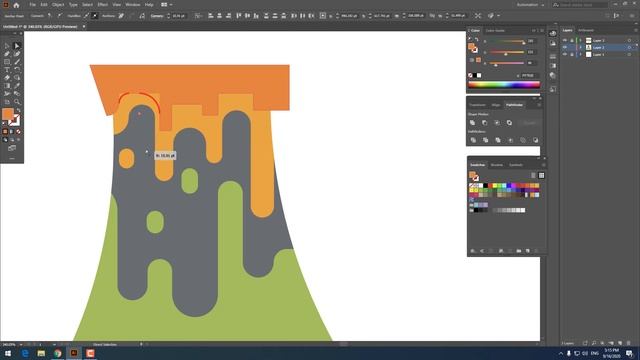This screenshot has height=360, width=640.
Task: Hide Layer 2 with its eye icon
Action: 565,47
